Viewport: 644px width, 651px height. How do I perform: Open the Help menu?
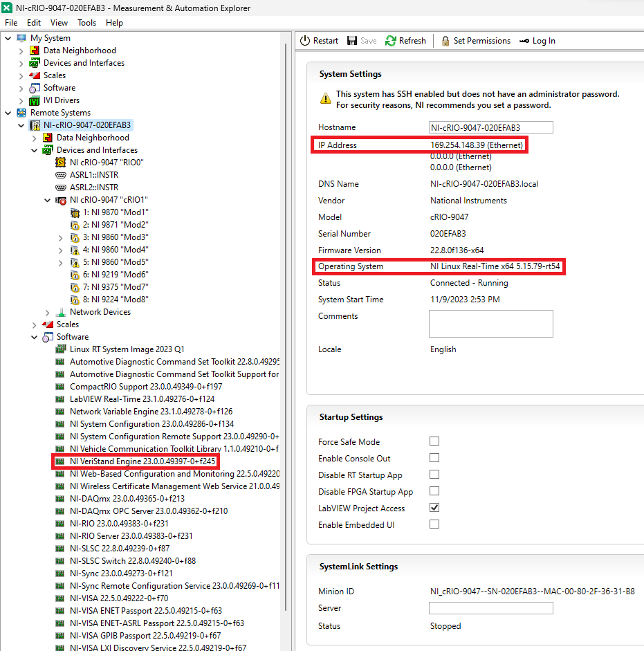[114, 23]
